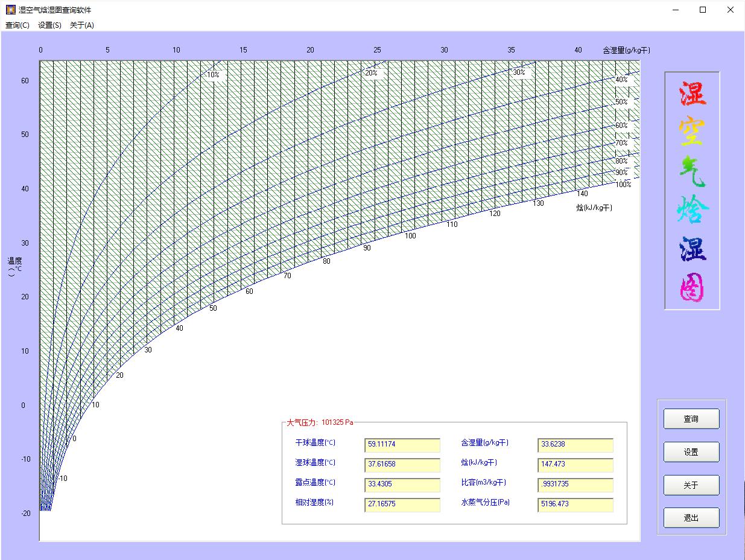
Task: Focus the 露点温度 value field
Action: click(402, 485)
